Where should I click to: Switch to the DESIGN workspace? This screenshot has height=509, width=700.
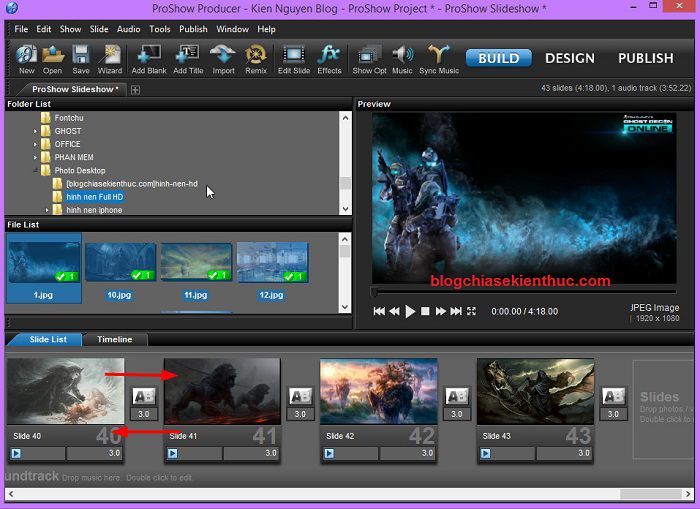[x=570, y=58]
